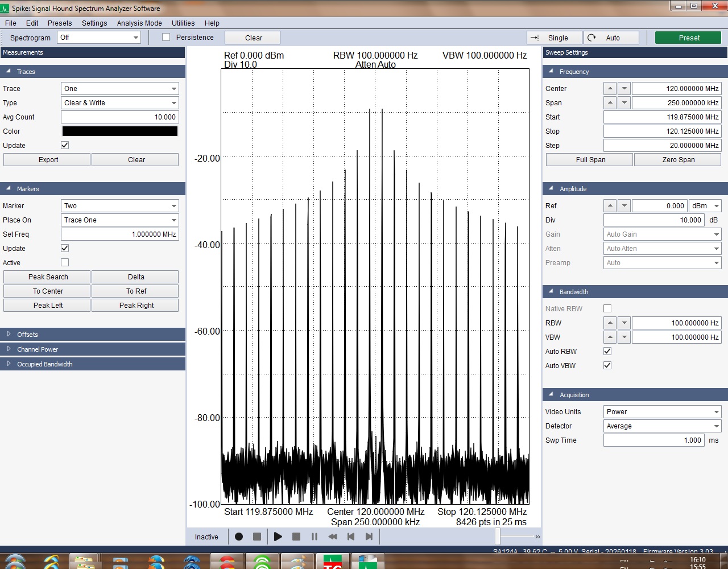Expand the Occupied Bandwidth panel
This screenshot has width=728, height=569.
click(93, 364)
